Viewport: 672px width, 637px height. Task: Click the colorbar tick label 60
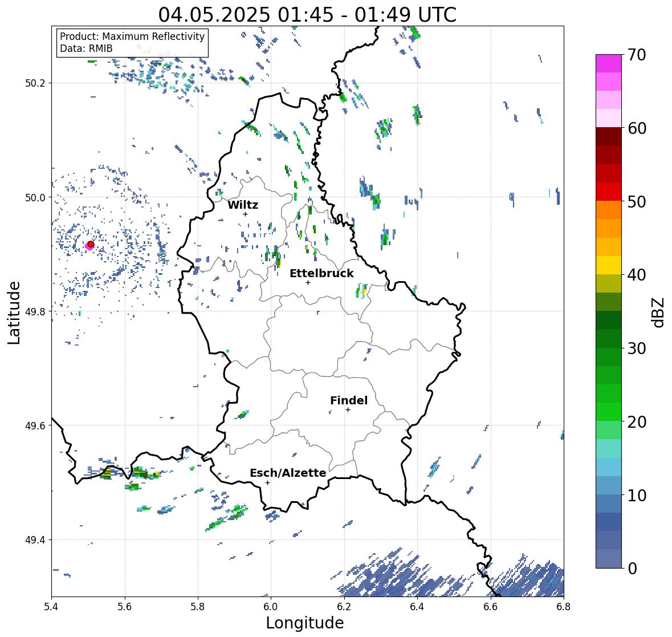click(x=637, y=128)
